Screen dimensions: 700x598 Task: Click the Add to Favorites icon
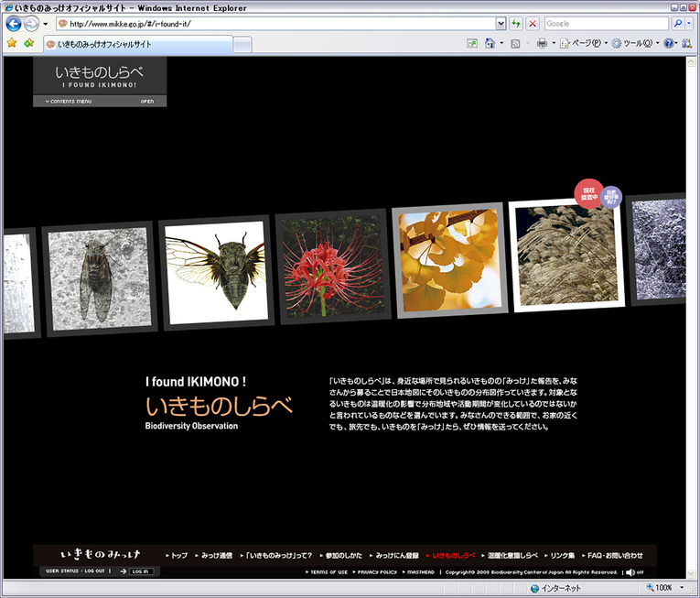tap(29, 43)
